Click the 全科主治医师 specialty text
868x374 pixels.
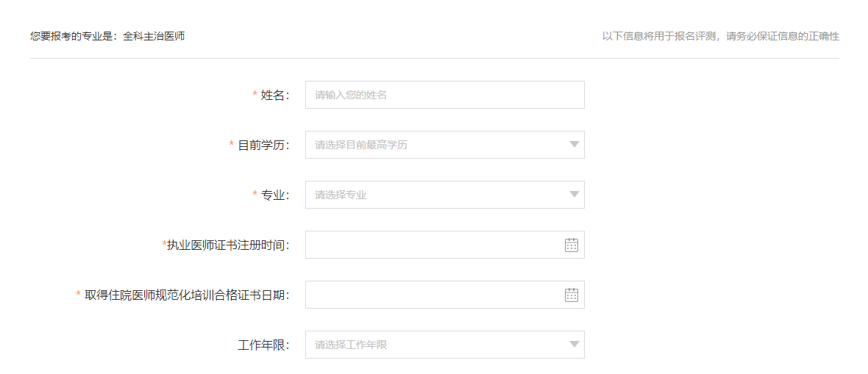[154, 35]
